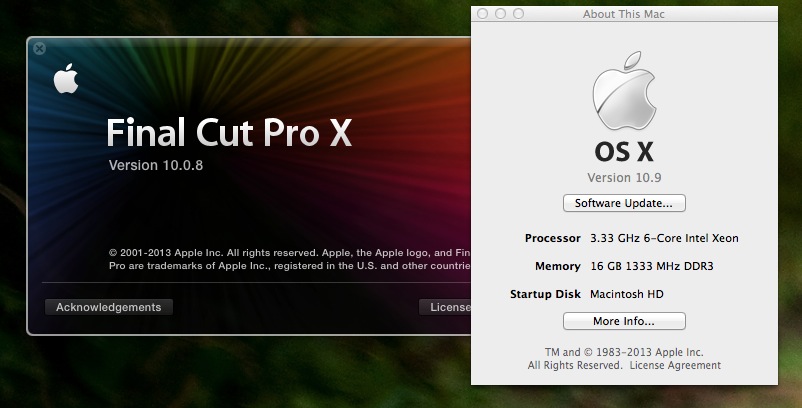
Task: Click the Processor label
Action: tap(552, 238)
